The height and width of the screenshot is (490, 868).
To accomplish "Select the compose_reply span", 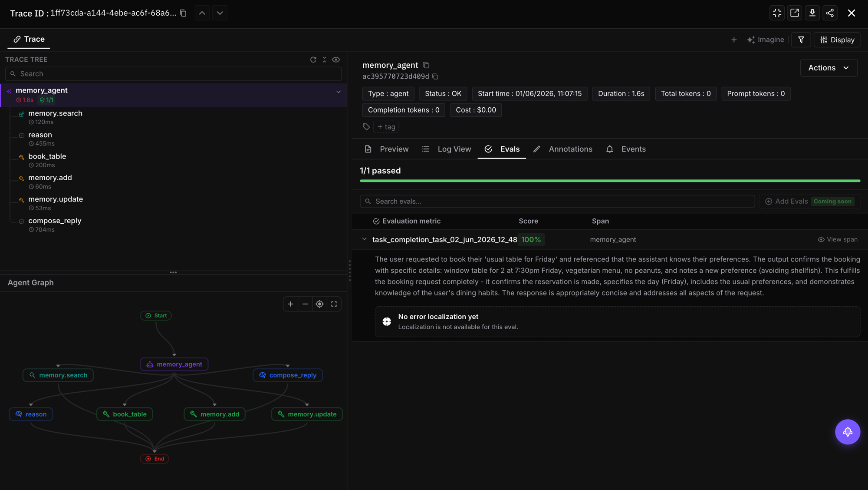I will pyautogui.click(x=174, y=225).
